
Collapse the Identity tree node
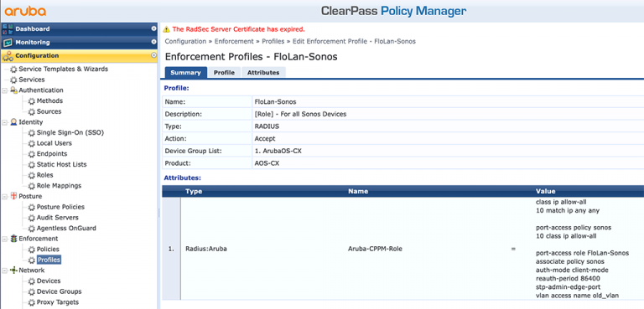[4, 122]
